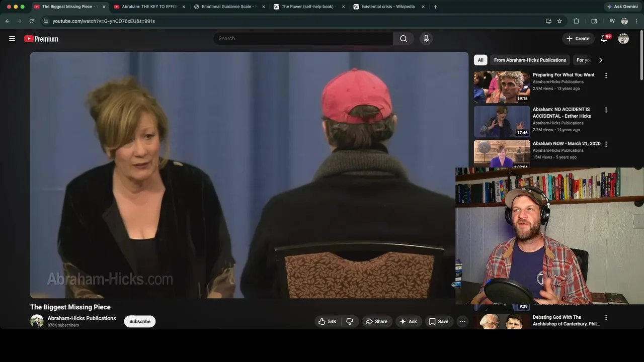Viewport: 644px width, 362px height.
Task: Open the Chrome three-dot menu
Action: [x=636, y=21]
